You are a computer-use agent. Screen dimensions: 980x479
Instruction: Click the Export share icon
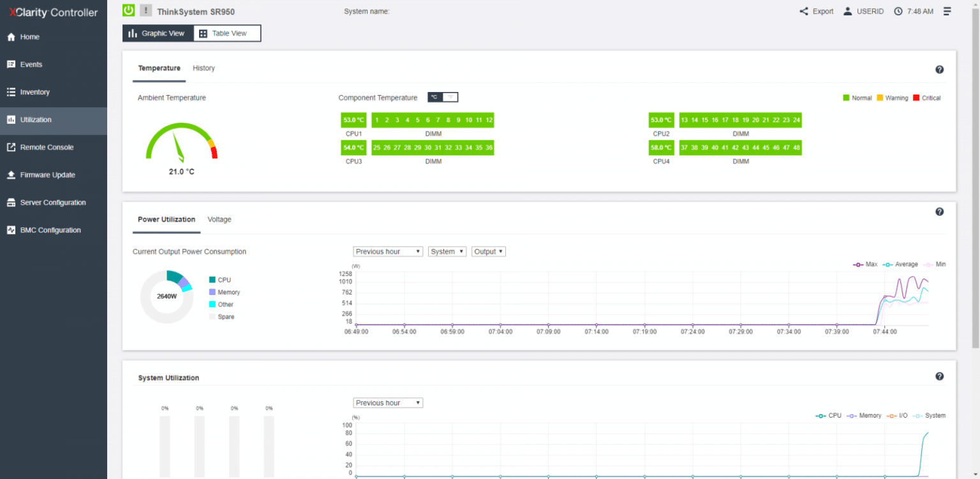[804, 11]
